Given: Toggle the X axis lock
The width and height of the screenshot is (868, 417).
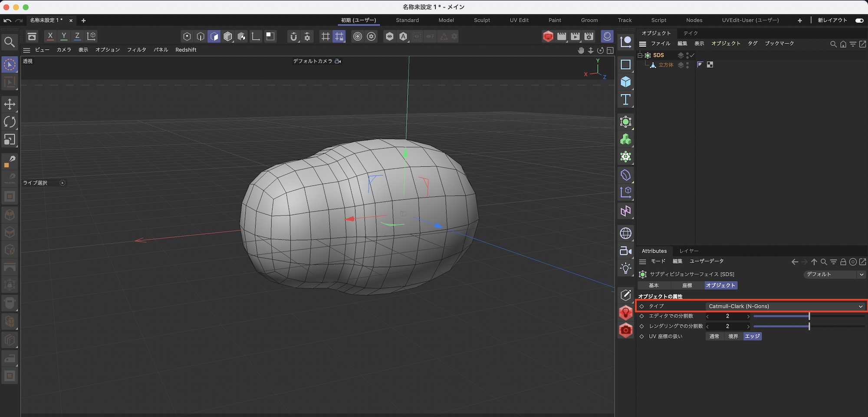Looking at the screenshot, I should (x=50, y=36).
